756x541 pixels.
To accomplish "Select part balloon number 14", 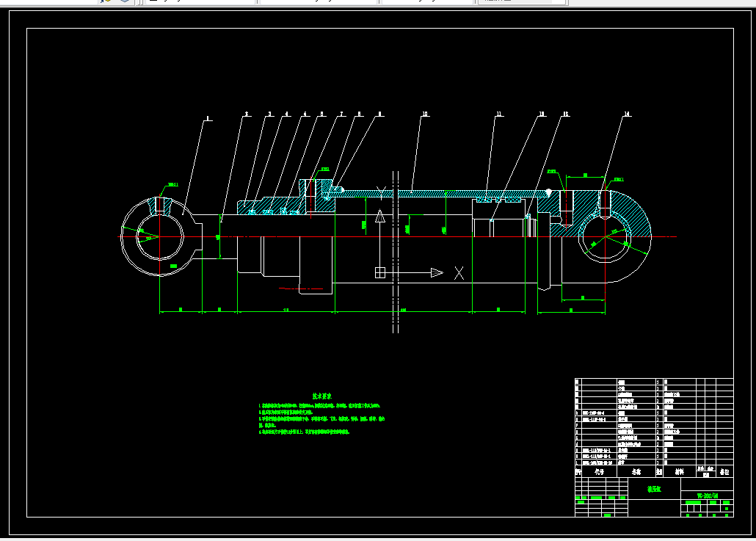I will [x=627, y=115].
